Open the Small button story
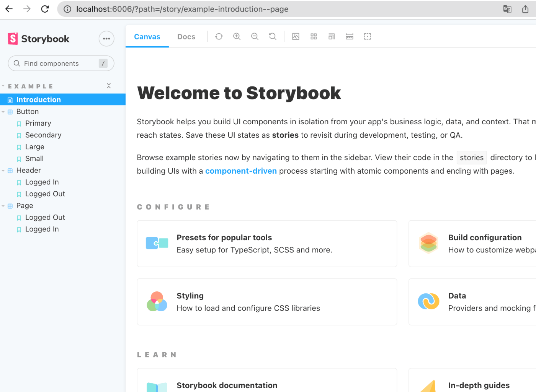The image size is (536, 392). point(34,158)
